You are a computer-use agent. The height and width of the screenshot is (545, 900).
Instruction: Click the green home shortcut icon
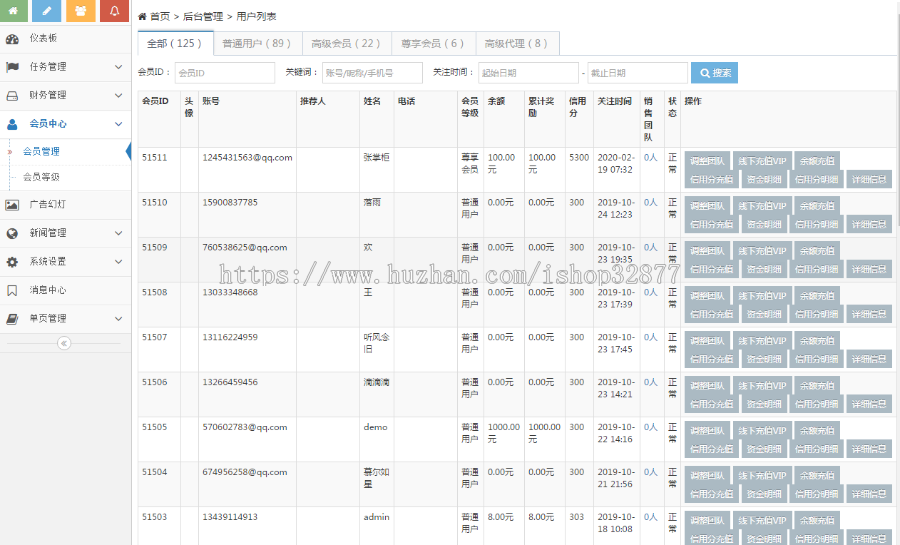pos(13,10)
